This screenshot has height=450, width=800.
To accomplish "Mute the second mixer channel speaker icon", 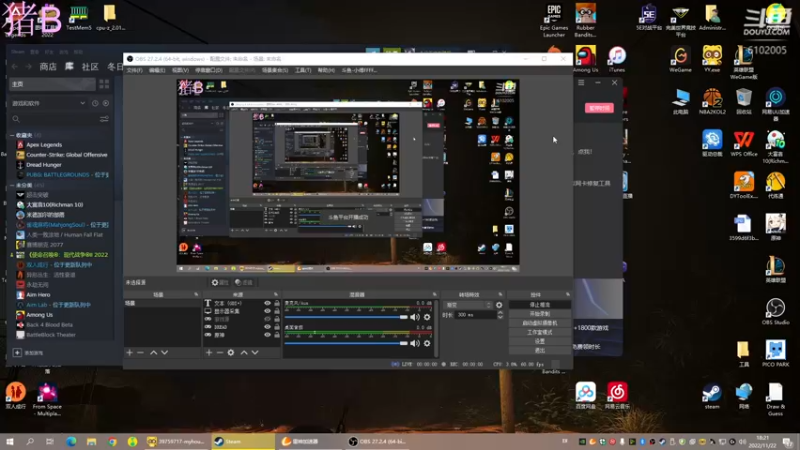I will 415,343.
